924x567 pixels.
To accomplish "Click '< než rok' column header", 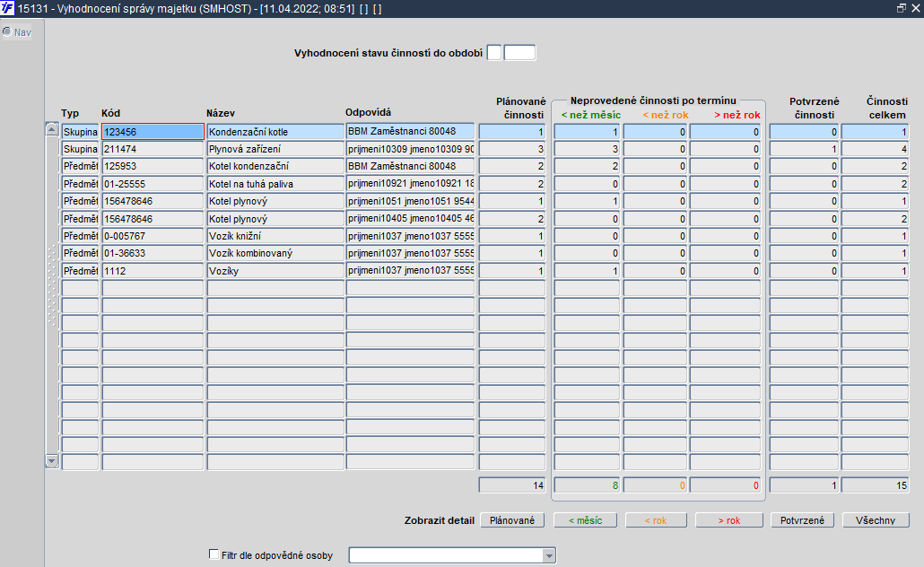I will pyautogui.click(x=666, y=115).
